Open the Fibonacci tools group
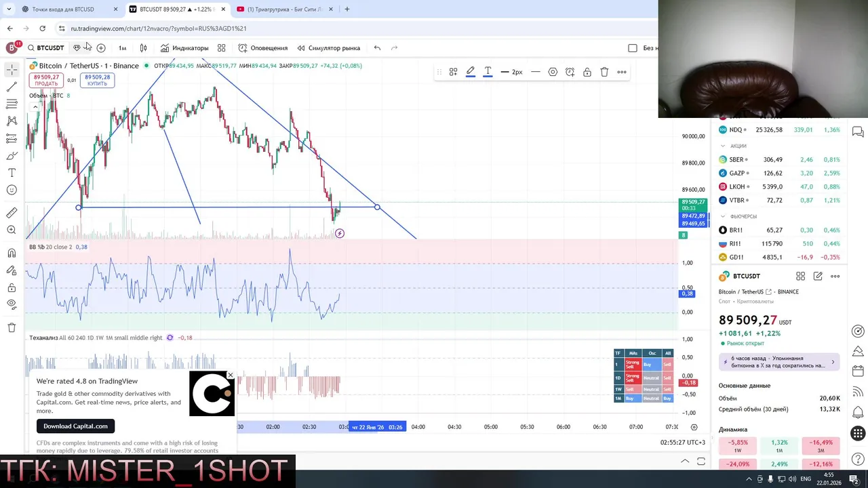This screenshot has height=488, width=868. point(12,104)
